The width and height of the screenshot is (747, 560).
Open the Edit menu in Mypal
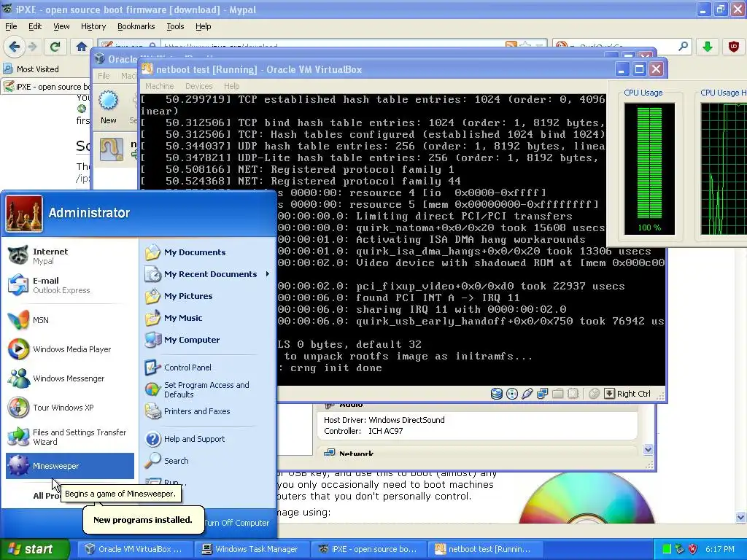coord(35,27)
